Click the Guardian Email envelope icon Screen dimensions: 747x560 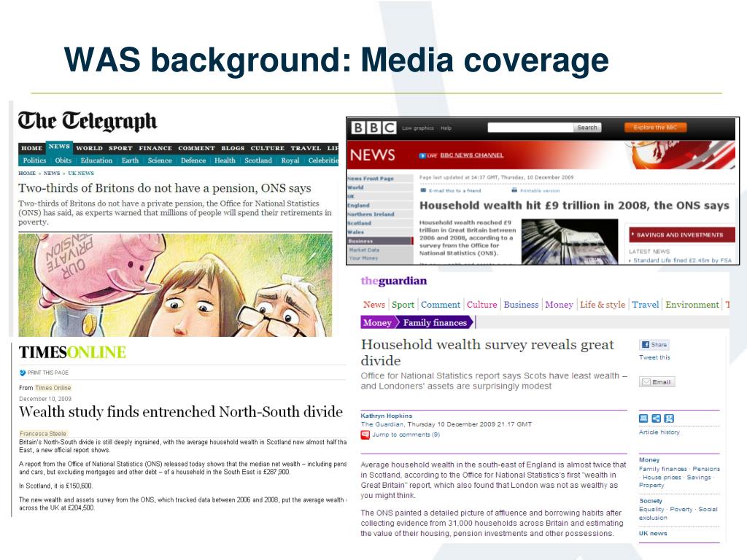(x=646, y=382)
